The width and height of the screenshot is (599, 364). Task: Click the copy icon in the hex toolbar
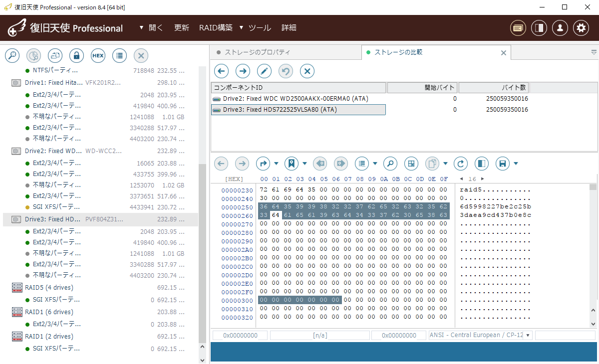pos(432,163)
